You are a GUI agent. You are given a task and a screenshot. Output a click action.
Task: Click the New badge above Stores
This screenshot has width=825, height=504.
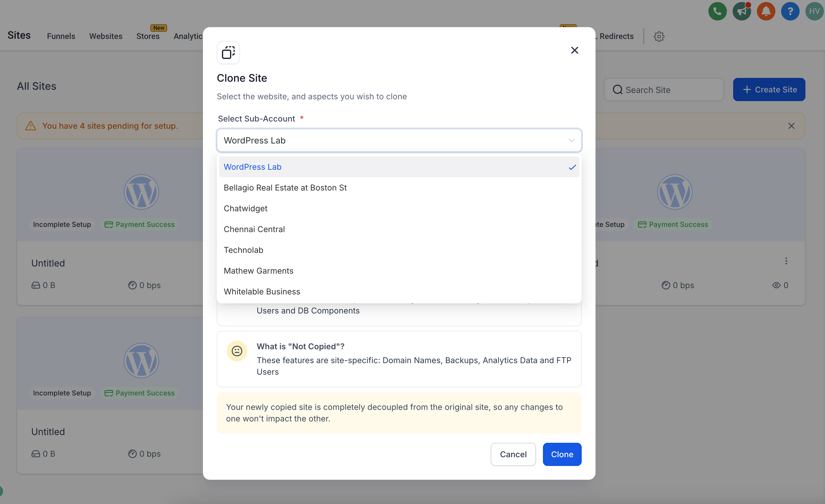point(159,28)
